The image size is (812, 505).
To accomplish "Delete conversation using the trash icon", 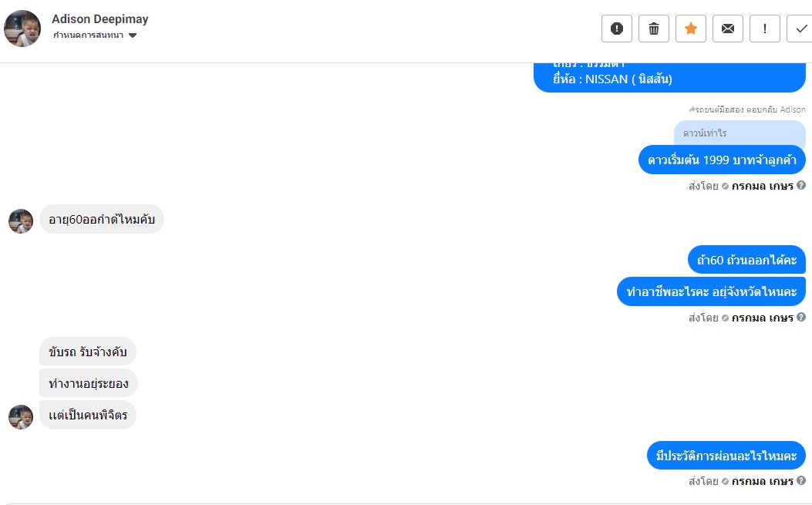I will point(654,29).
